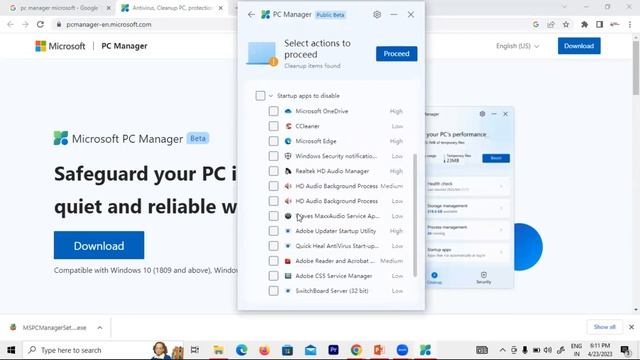
Task: Collapse the Startup apps to disable list
Action: 271,96
